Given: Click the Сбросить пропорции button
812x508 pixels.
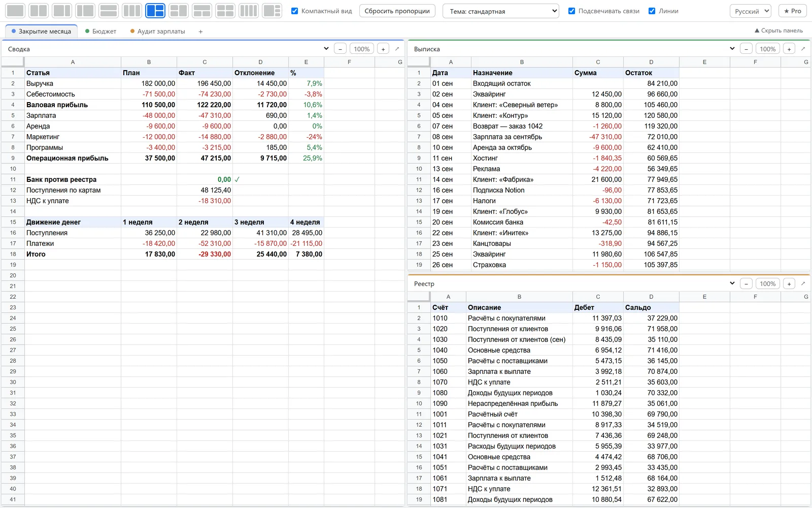Looking at the screenshot, I should click(x=397, y=11).
